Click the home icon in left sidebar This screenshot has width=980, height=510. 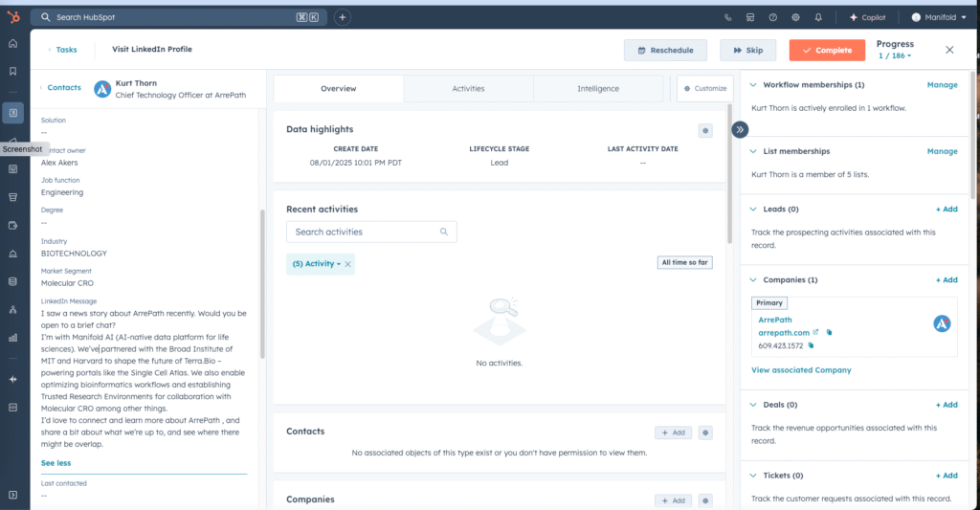tap(12, 44)
